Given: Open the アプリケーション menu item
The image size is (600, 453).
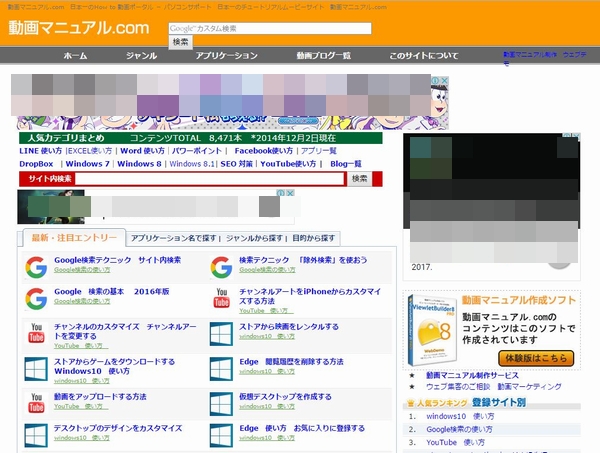Looking at the screenshot, I should pyautogui.click(x=227, y=56).
